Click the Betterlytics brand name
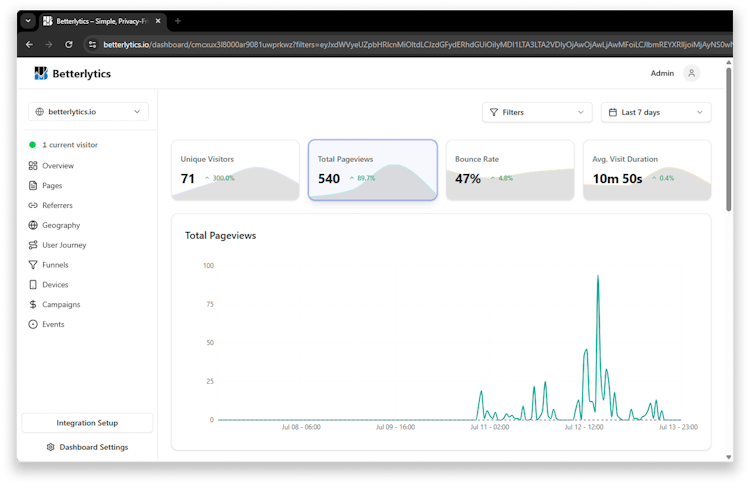Screen dimensions: 750x485 (81, 74)
